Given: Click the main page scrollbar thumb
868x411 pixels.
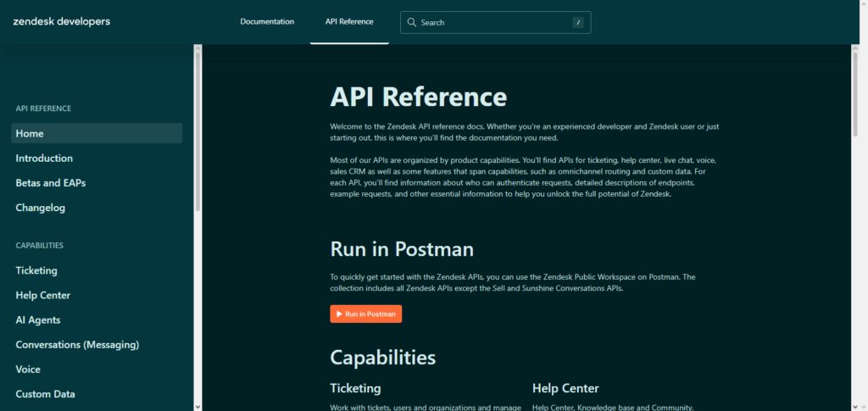Looking at the screenshot, I should pyautogui.click(x=855, y=95).
